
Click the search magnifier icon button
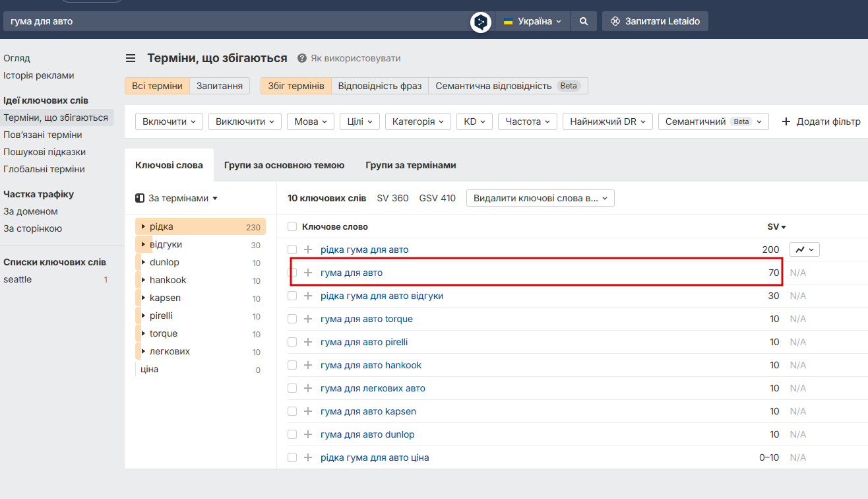[x=584, y=21]
